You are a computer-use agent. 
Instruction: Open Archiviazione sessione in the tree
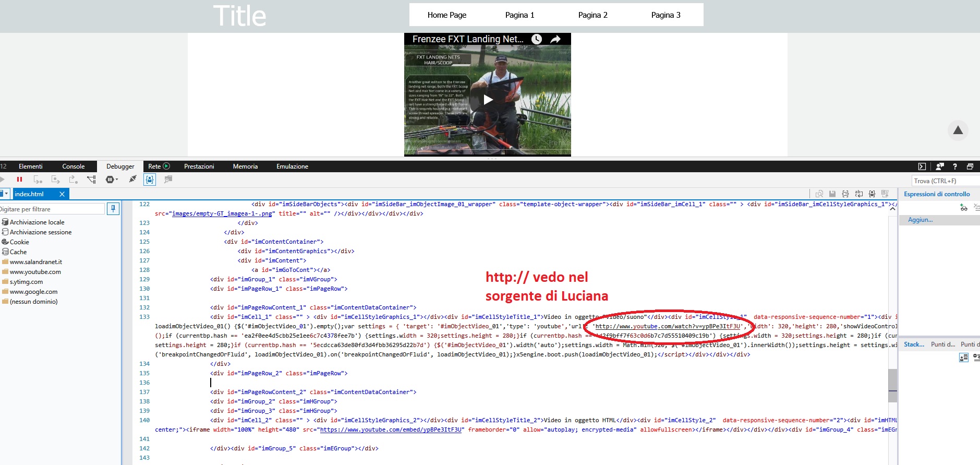(x=41, y=232)
